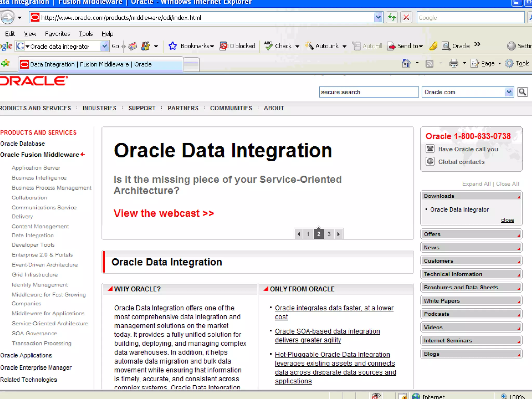532x399 pixels.
Task: Select banner slide 1 in pager
Action: click(308, 234)
